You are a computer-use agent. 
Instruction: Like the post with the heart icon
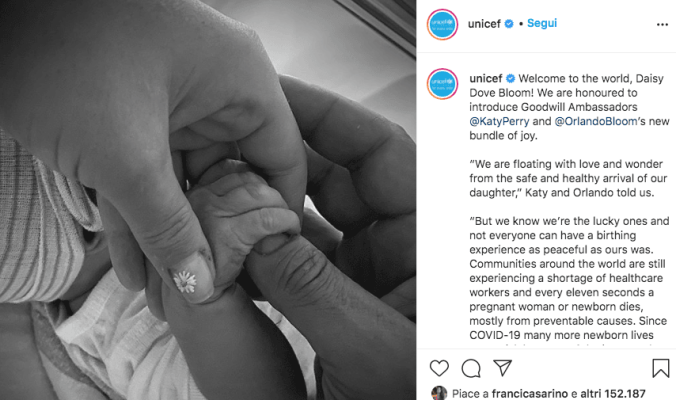click(439, 368)
